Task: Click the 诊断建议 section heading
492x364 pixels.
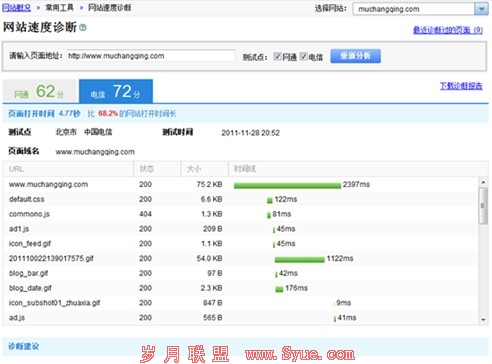Action: (24, 346)
